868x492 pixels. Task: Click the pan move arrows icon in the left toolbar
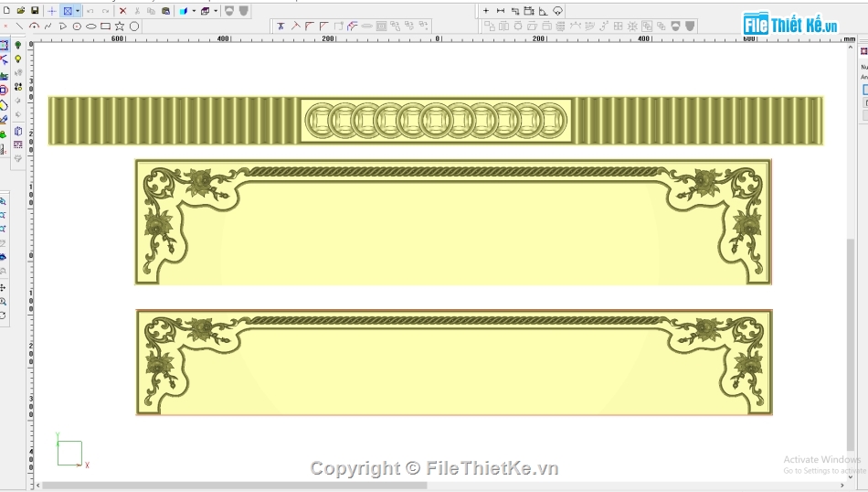[4, 287]
